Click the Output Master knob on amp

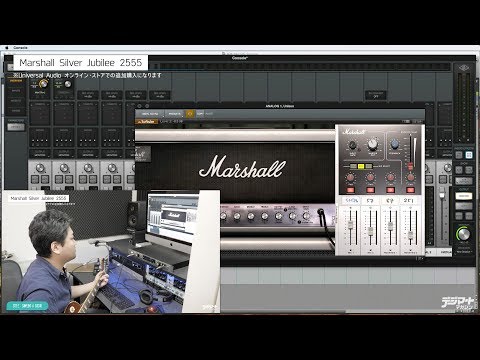pyautogui.click(x=278, y=216)
